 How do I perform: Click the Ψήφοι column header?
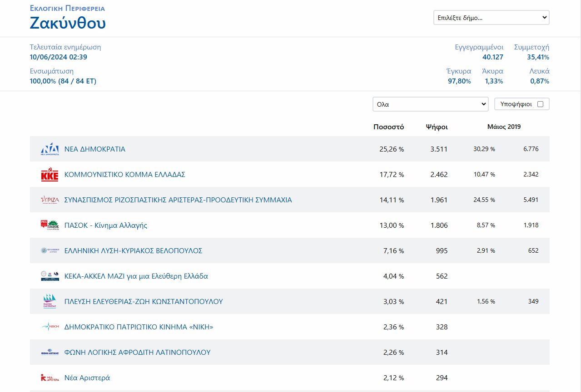click(437, 127)
